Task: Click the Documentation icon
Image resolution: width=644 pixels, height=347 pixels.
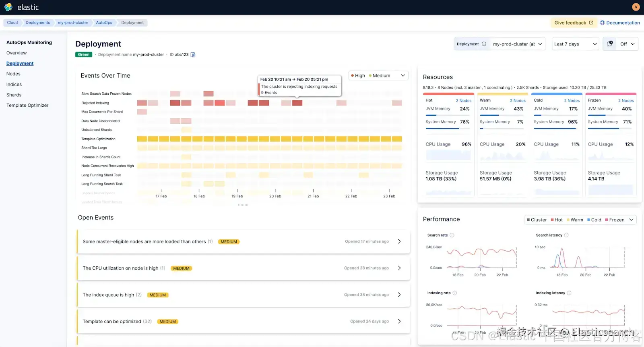Action: coord(602,23)
